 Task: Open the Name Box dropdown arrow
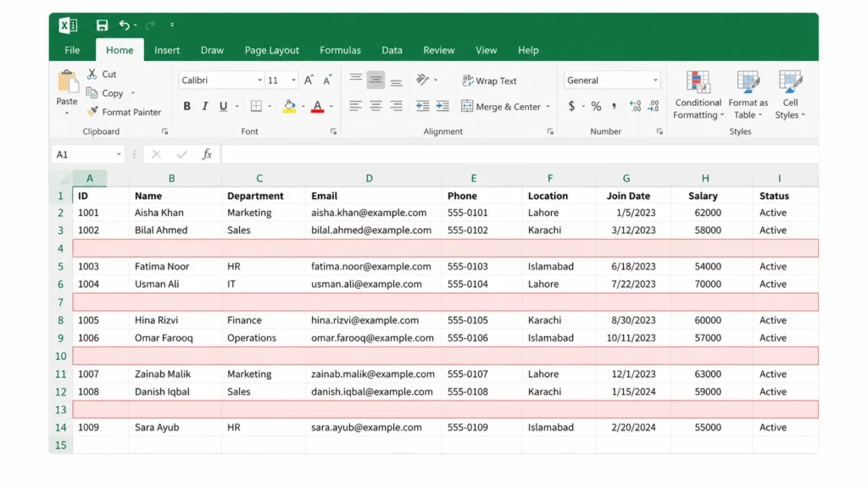click(x=119, y=154)
